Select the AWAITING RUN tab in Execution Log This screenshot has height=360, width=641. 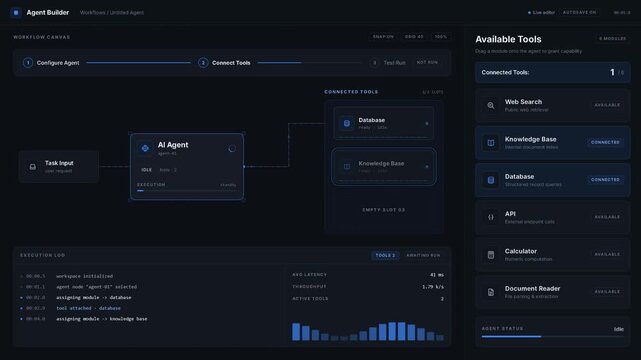[423, 255]
